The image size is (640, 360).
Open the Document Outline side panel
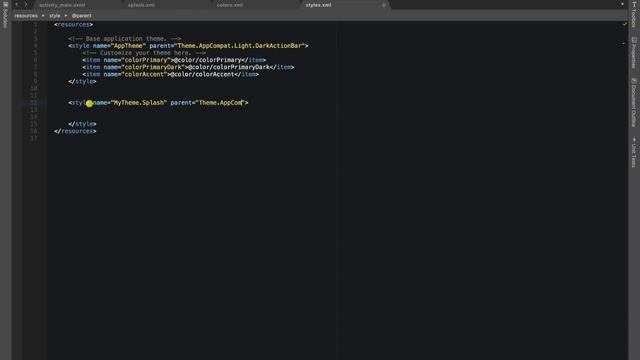[634, 102]
